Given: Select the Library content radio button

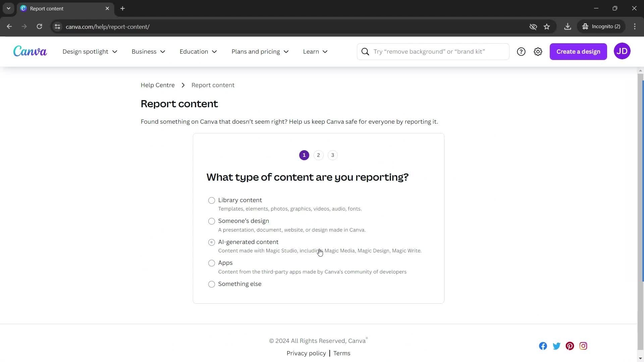Looking at the screenshot, I should [211, 200].
